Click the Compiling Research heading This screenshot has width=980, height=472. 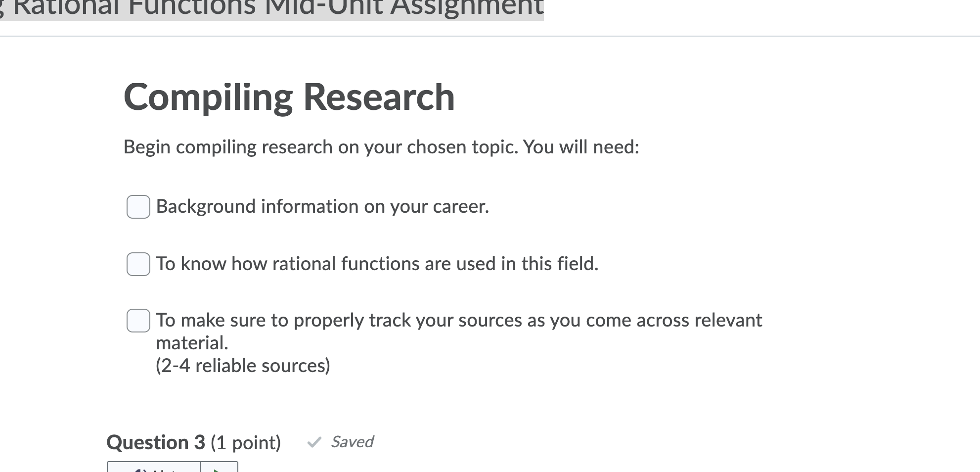click(289, 97)
